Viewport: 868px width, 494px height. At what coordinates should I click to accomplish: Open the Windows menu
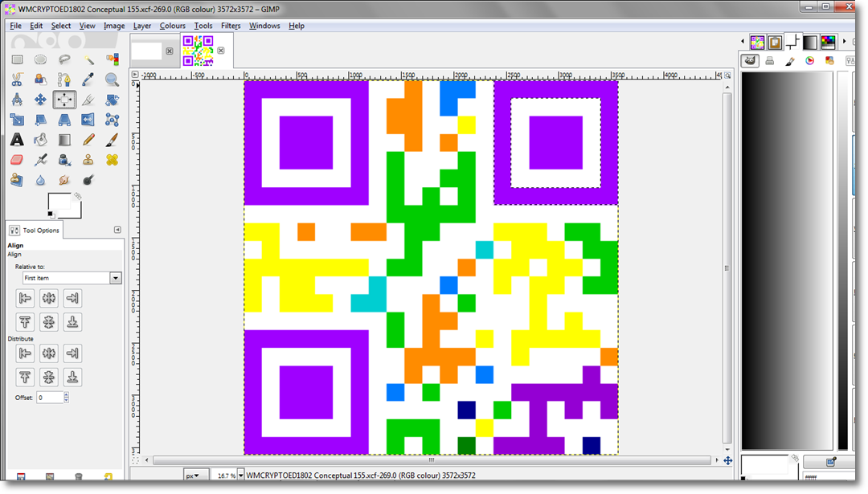point(264,26)
